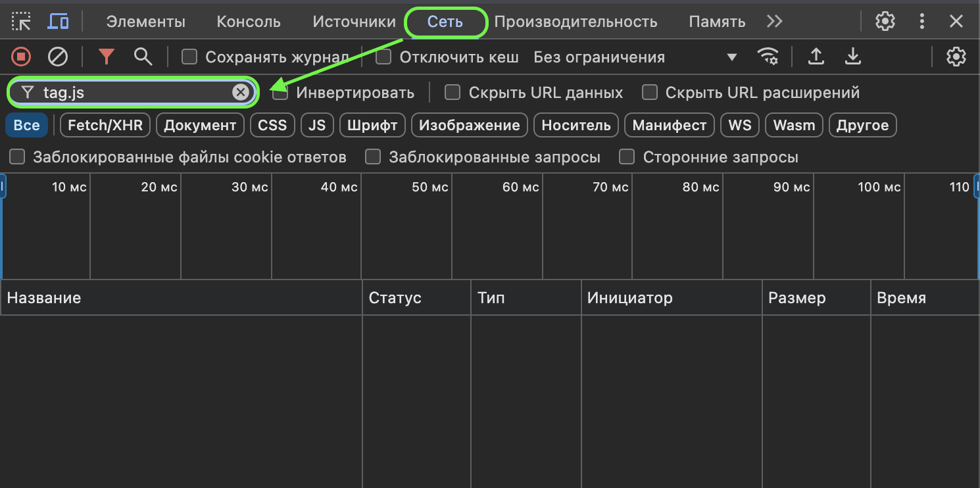Open network search with magnifier icon
This screenshot has width=980, height=488.
tap(143, 57)
